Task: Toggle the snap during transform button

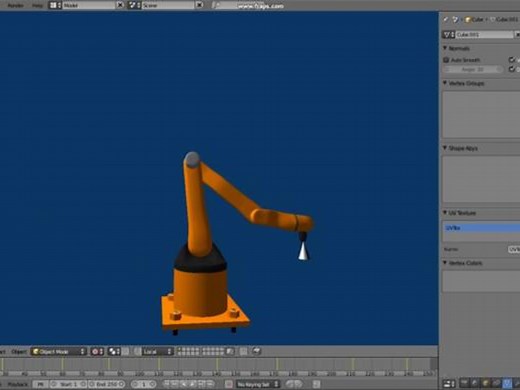Action: click(x=244, y=351)
